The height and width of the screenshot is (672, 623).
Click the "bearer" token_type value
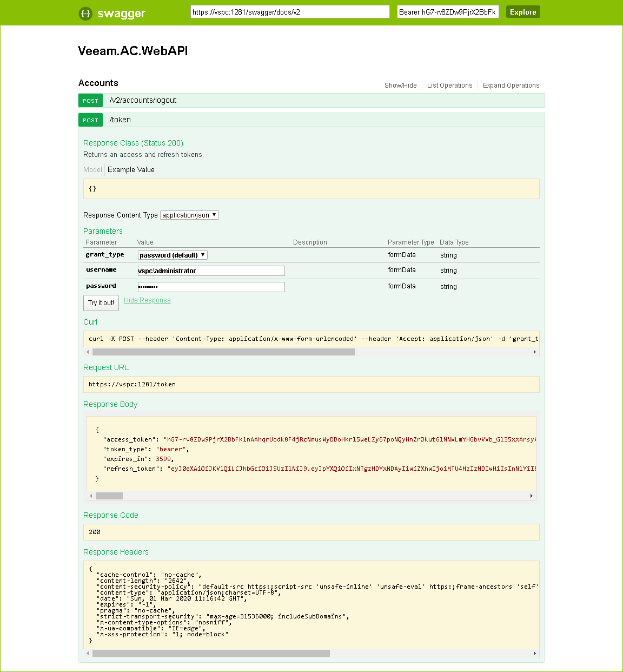172,449
